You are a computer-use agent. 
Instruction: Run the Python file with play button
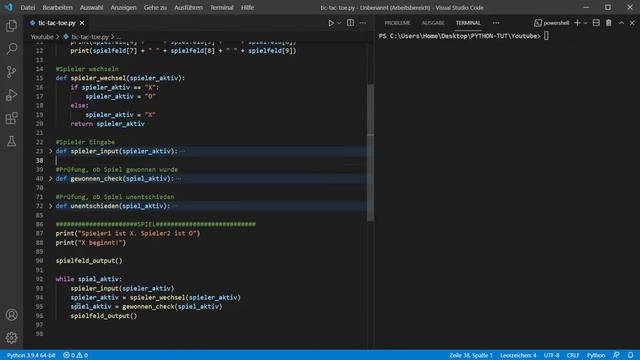[x=331, y=23]
